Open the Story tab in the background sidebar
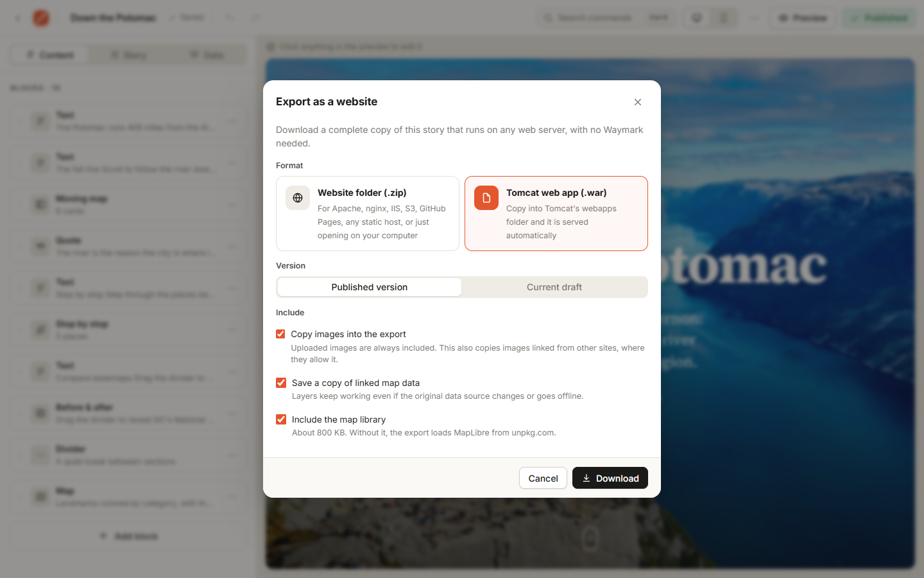The image size is (924, 578). click(x=128, y=55)
